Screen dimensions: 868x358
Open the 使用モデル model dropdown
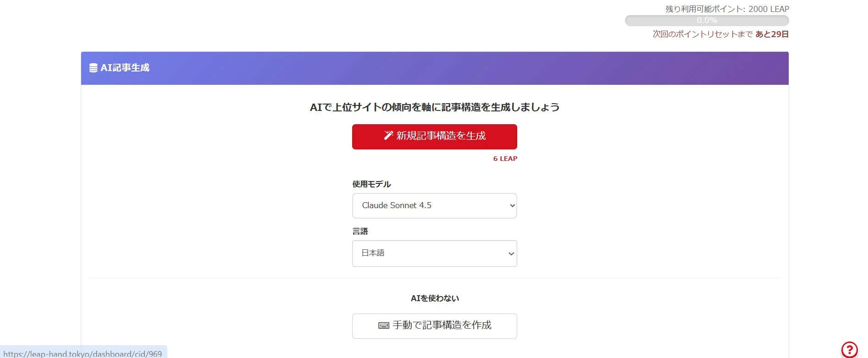(434, 205)
